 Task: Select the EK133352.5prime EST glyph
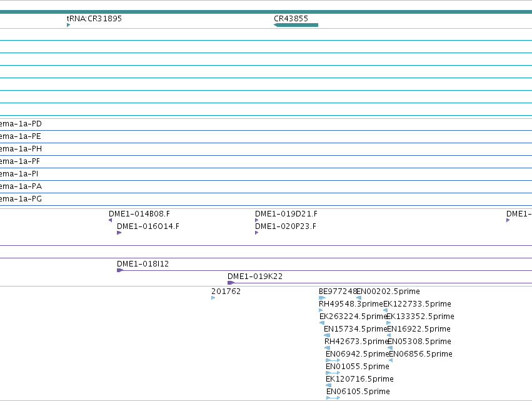389,323
